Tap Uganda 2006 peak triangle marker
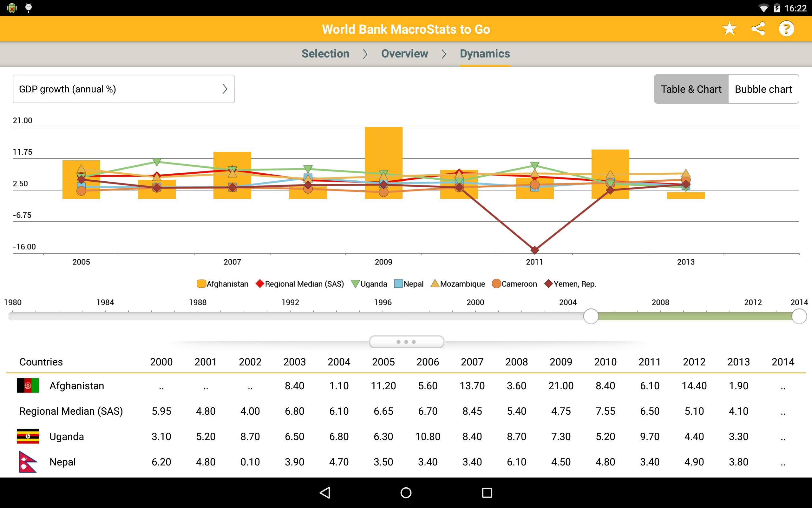The width and height of the screenshot is (812, 508). [x=157, y=162]
